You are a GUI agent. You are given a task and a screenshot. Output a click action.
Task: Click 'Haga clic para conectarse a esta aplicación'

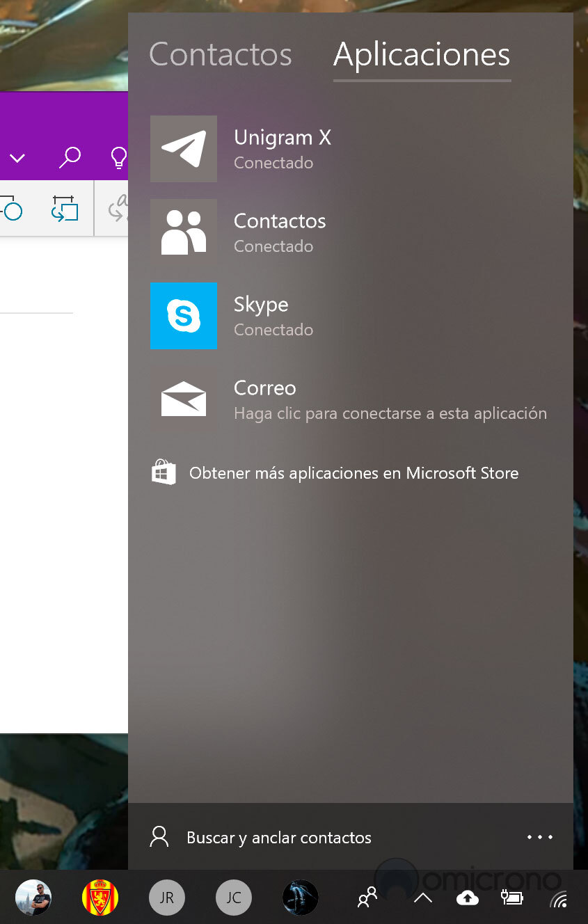[390, 413]
